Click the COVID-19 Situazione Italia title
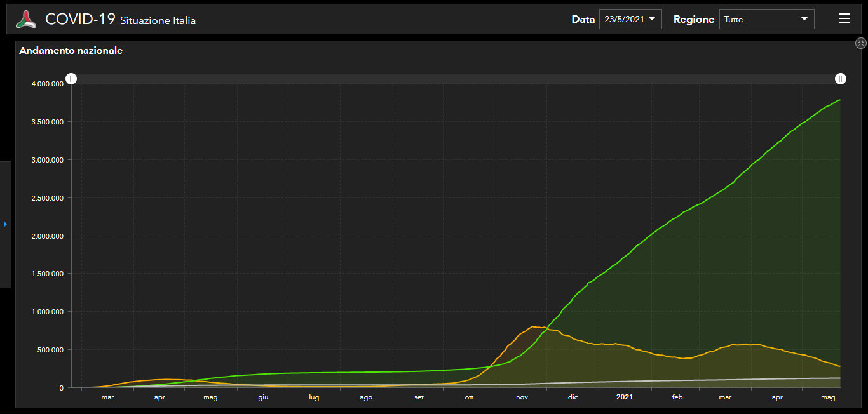The height and width of the screenshot is (414, 868). point(120,20)
